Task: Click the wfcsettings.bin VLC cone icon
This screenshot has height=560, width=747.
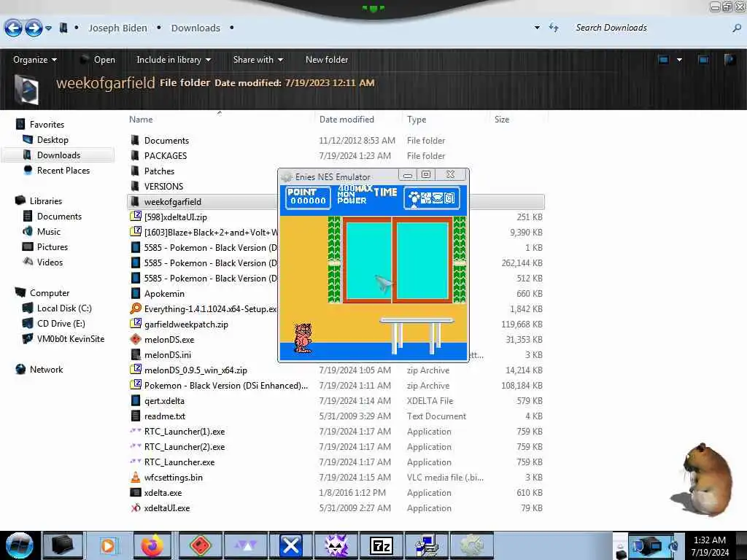Action: click(x=135, y=477)
